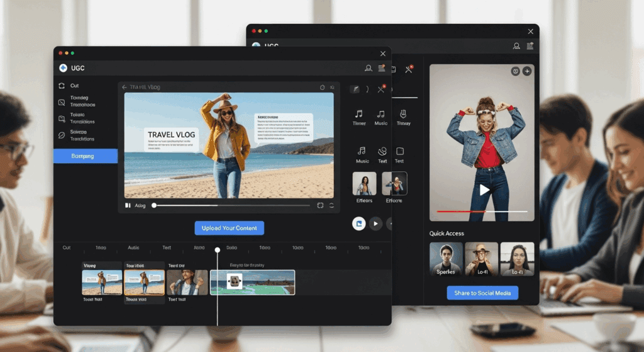Toggle fullscreen on the video preview

pos(320,205)
